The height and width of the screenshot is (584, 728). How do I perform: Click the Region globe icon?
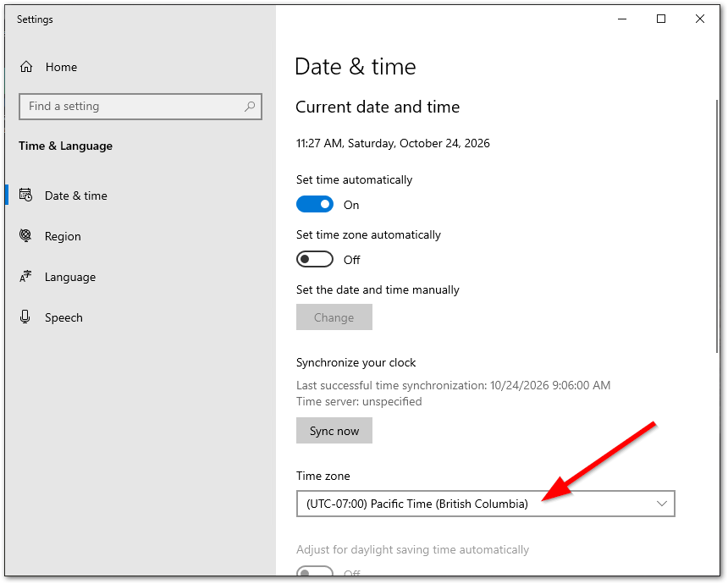pyautogui.click(x=25, y=235)
